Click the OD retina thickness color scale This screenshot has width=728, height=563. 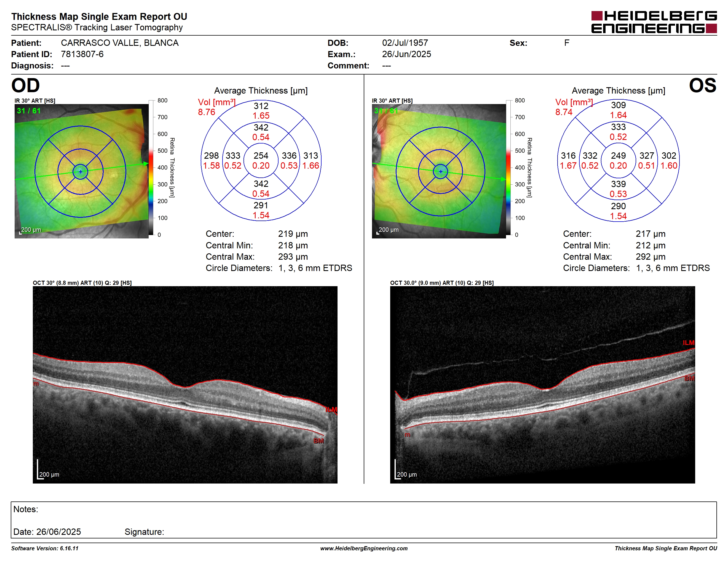(151, 168)
